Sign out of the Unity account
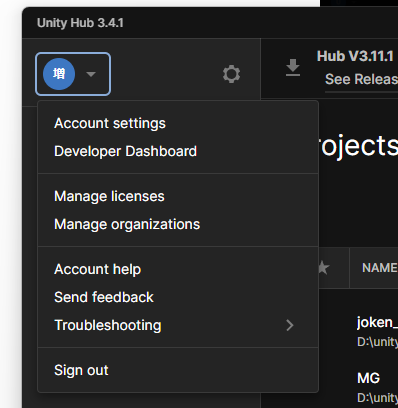Screen dimensions: 398x408 (178, 370)
